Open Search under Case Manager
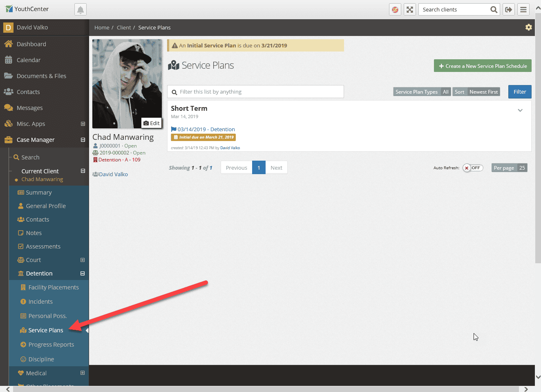541x392 pixels. coord(30,157)
